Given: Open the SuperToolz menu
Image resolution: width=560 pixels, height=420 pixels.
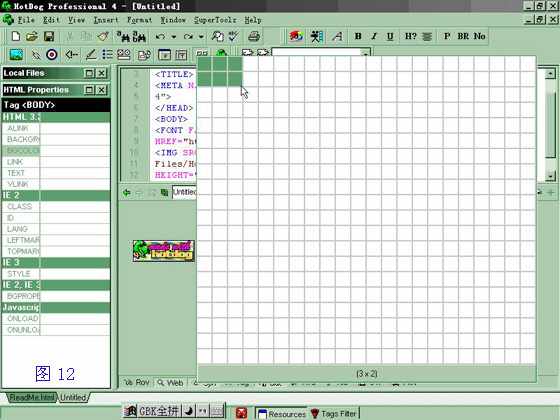Looking at the screenshot, I should [215, 20].
